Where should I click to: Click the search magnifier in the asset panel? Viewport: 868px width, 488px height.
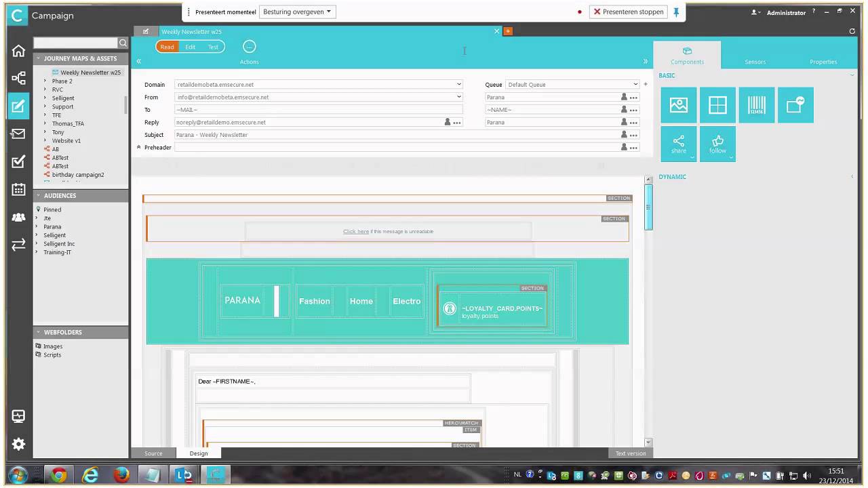(123, 43)
